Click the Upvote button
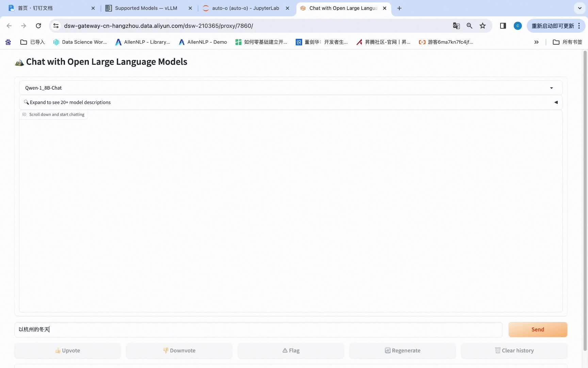 (67, 350)
